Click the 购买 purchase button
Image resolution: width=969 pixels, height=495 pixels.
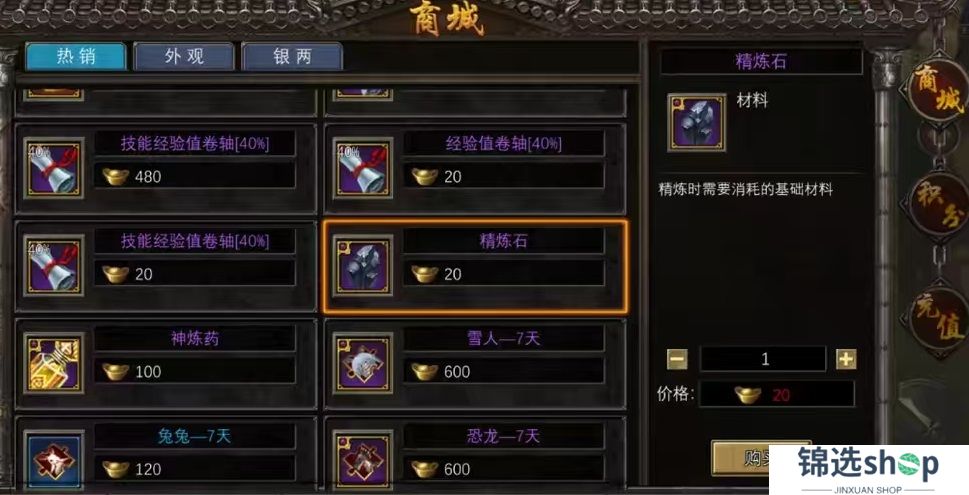pyautogui.click(x=761, y=457)
